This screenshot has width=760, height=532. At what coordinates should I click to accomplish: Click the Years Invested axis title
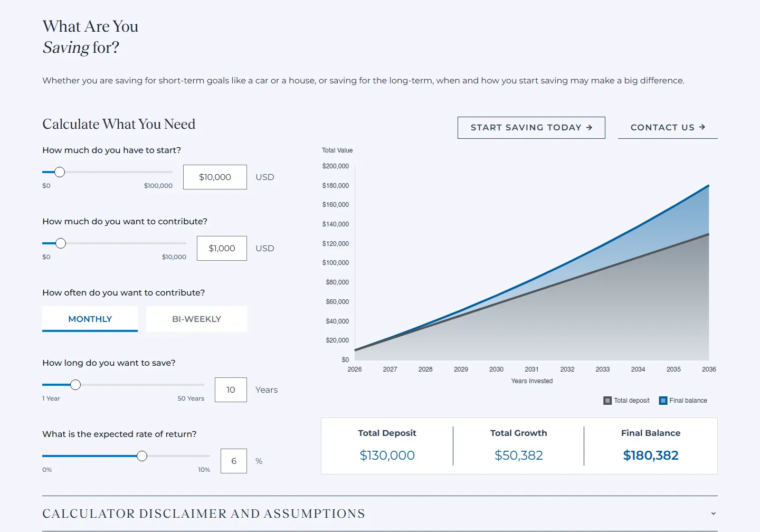click(x=532, y=381)
